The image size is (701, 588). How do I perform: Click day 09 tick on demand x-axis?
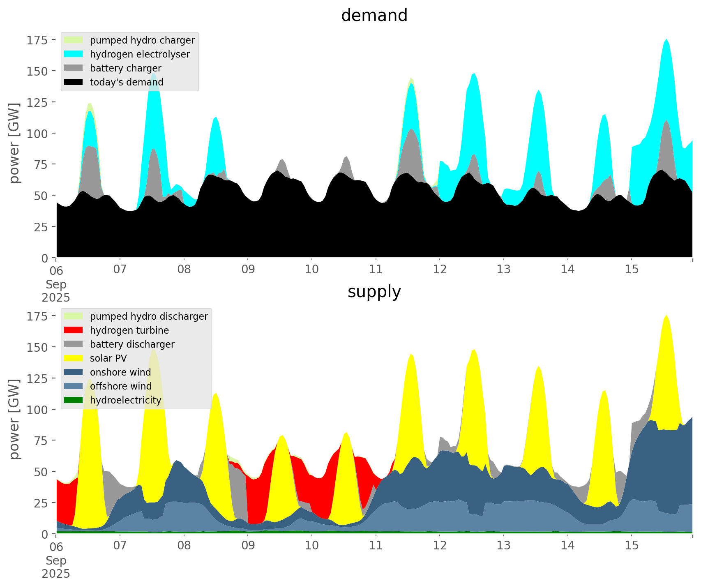point(248,270)
